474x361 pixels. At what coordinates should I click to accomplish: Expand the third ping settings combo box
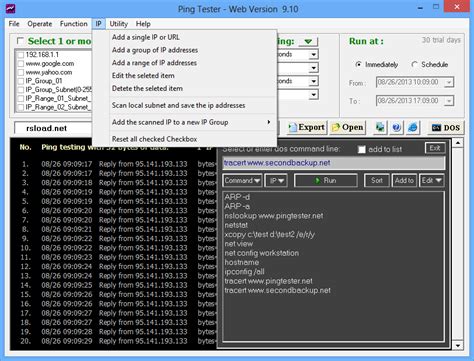313,81
